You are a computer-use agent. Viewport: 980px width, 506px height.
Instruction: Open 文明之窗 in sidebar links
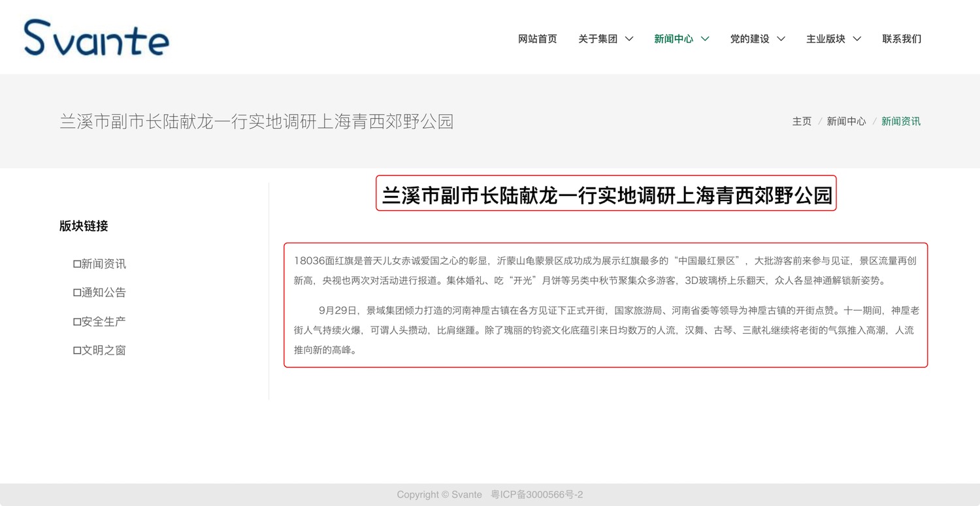(x=100, y=350)
